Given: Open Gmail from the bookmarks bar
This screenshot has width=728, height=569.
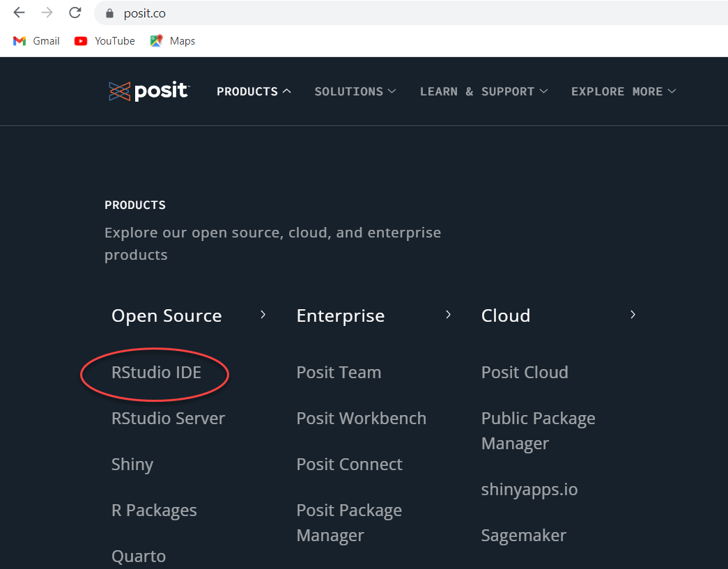Looking at the screenshot, I should point(36,40).
